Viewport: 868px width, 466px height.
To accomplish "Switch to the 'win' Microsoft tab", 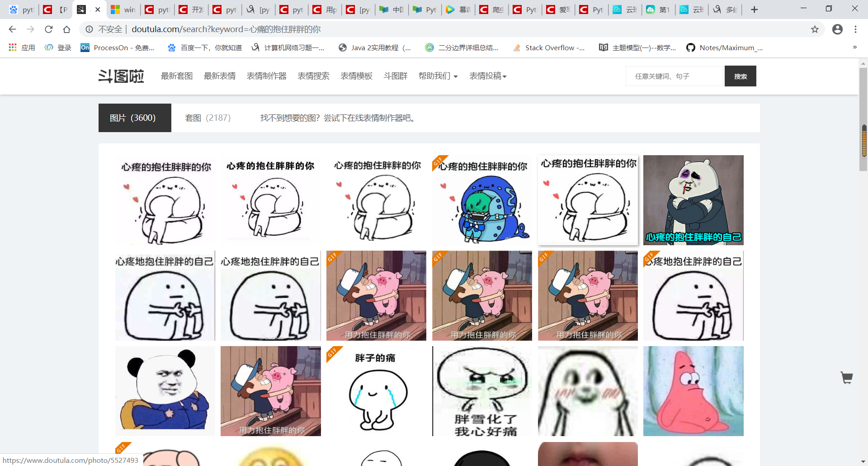I will tap(123, 10).
